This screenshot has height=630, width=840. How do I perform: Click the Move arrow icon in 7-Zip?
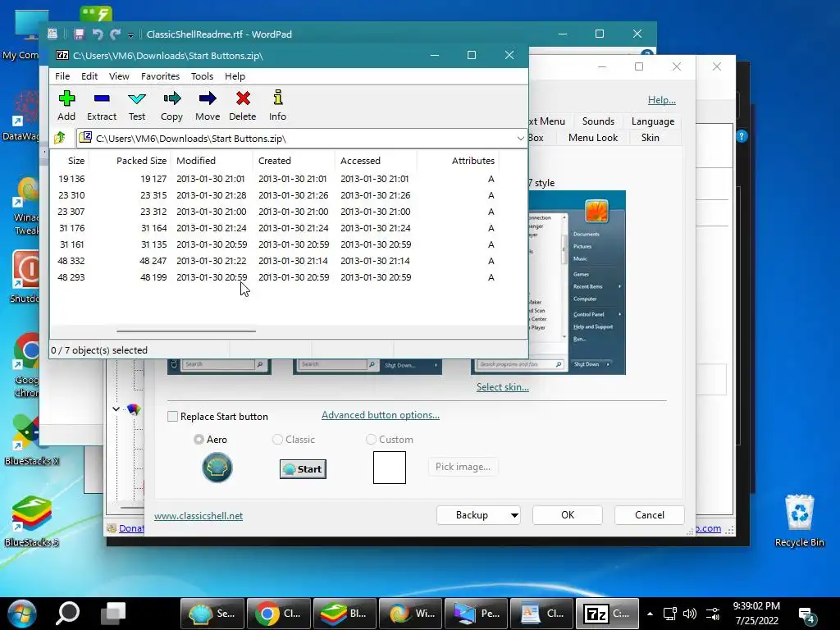click(x=208, y=106)
